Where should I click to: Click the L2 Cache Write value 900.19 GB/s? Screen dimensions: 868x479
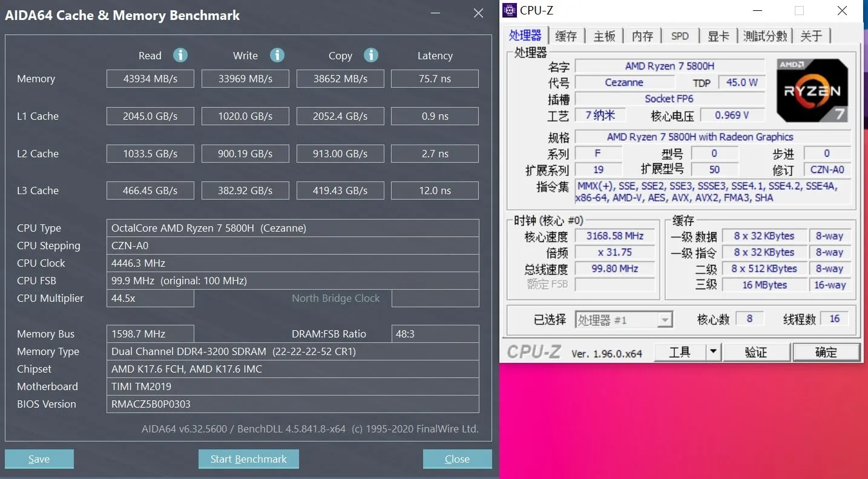coord(245,154)
